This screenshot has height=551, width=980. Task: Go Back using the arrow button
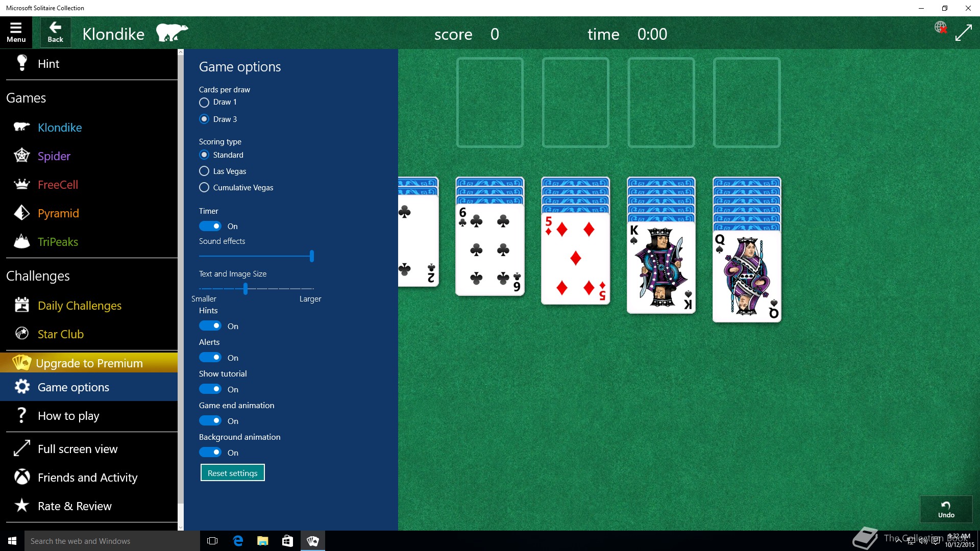(x=55, y=33)
